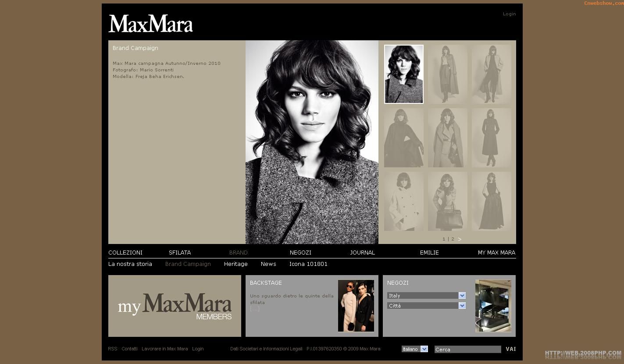Open the COLLEZIONI menu
This screenshot has width=624, height=364.
(x=125, y=253)
